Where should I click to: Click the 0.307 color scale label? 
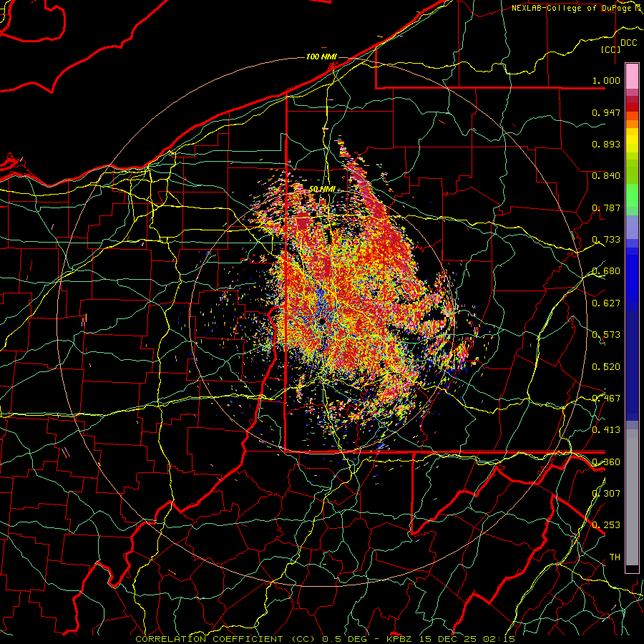606,494
